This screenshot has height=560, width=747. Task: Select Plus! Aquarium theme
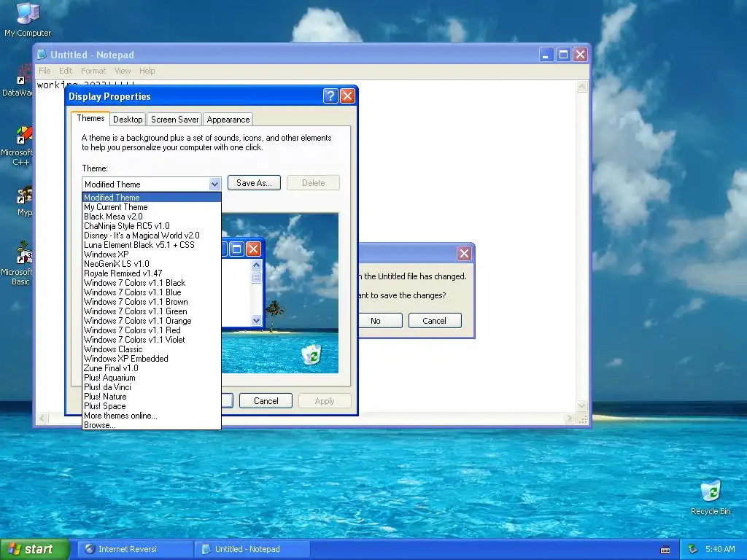[152, 378]
